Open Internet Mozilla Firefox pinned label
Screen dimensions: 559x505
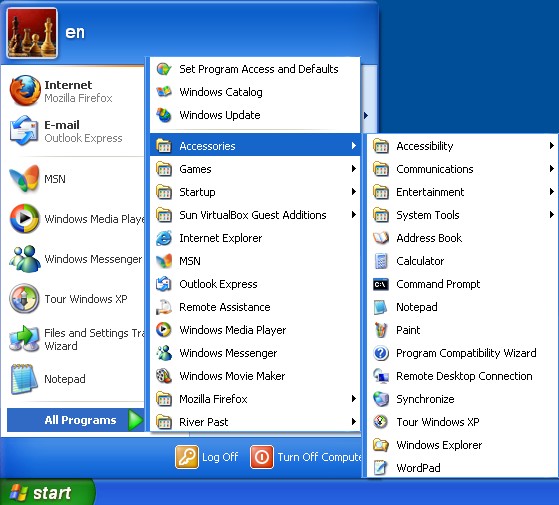(x=78, y=91)
